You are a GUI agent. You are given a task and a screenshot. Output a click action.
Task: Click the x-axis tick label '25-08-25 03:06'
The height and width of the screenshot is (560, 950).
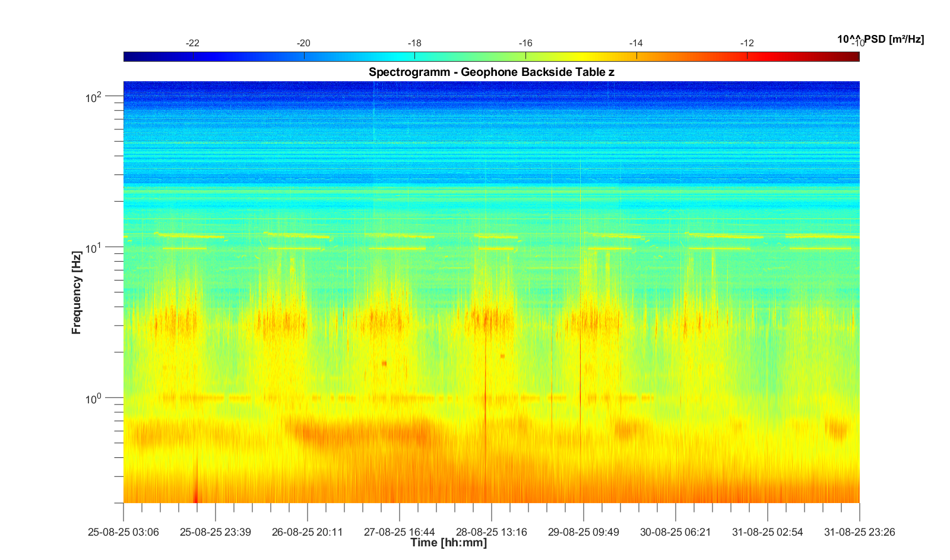point(123,532)
